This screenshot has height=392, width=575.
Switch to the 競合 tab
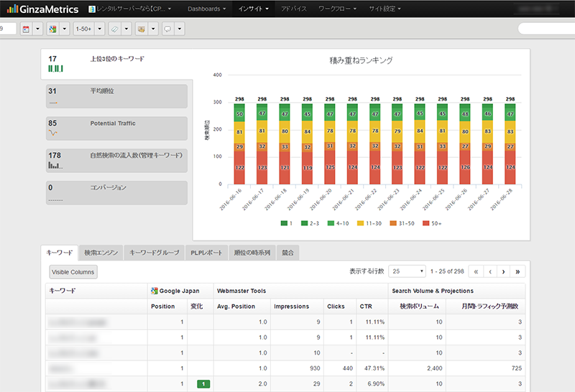coord(288,253)
